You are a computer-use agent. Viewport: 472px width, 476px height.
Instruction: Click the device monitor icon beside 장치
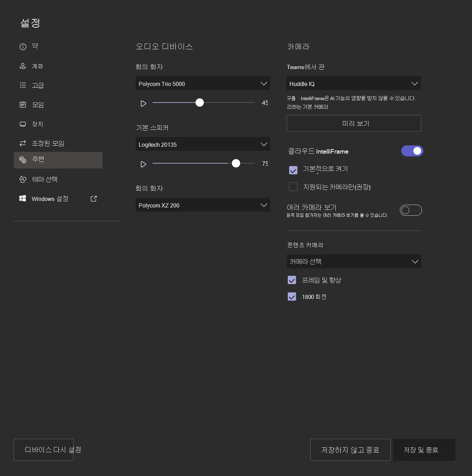coord(23,124)
